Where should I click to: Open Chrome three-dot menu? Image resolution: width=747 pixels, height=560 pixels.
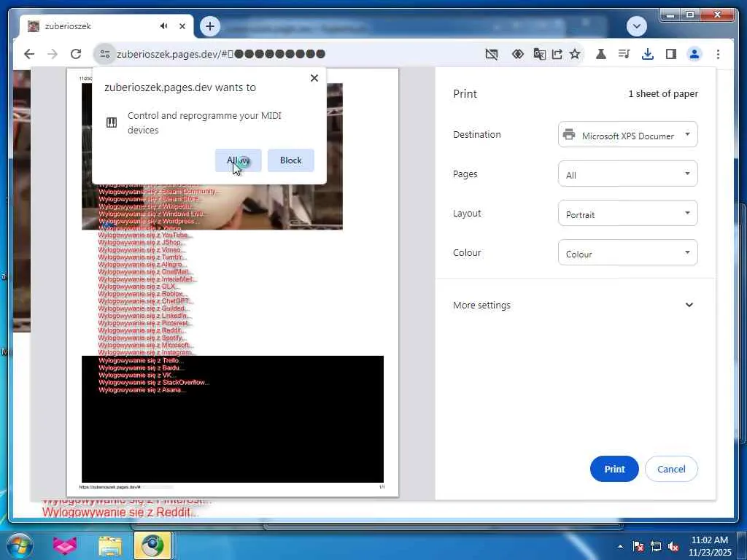tap(718, 54)
